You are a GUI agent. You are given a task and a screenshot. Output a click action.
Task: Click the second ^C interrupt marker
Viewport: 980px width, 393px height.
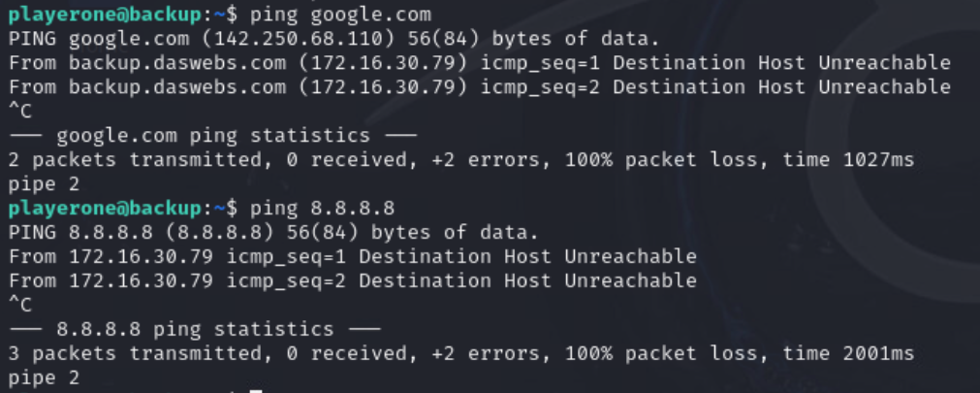[20, 305]
